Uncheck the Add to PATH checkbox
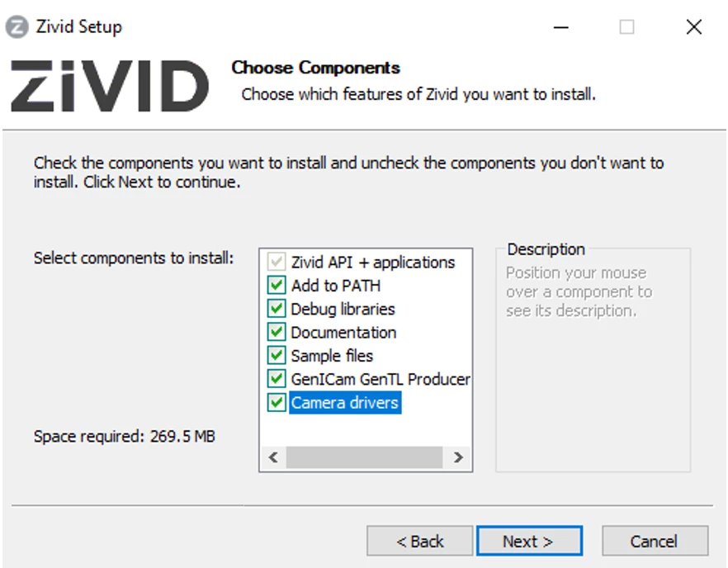The width and height of the screenshot is (728, 568). [x=277, y=285]
